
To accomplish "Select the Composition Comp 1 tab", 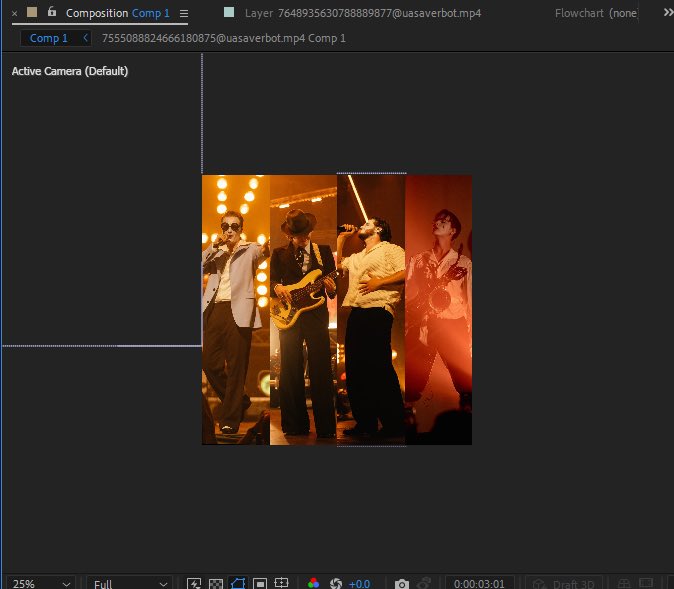I will (117, 13).
